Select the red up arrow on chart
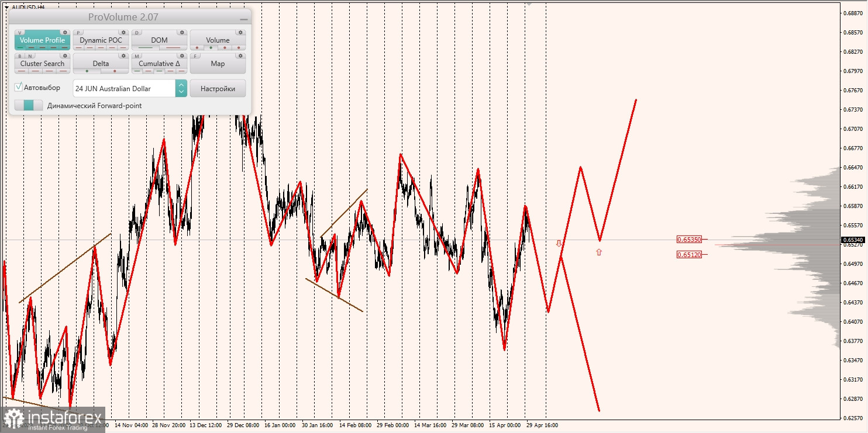The image size is (868, 433). (599, 252)
